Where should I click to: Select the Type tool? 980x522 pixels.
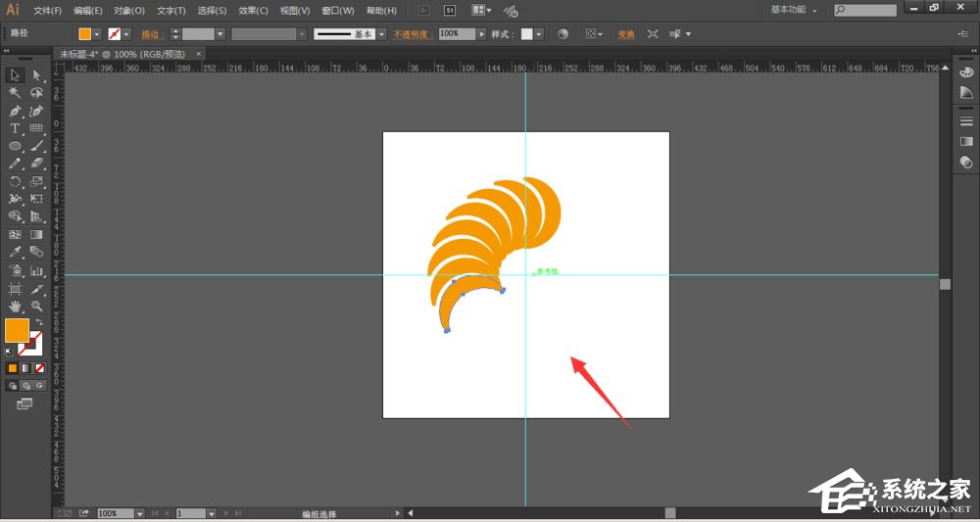pos(16,128)
